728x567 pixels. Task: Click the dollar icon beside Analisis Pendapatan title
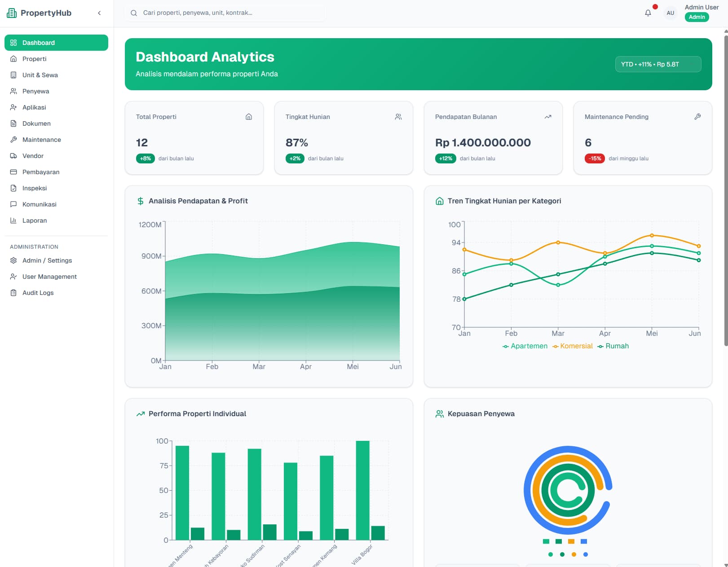click(140, 201)
